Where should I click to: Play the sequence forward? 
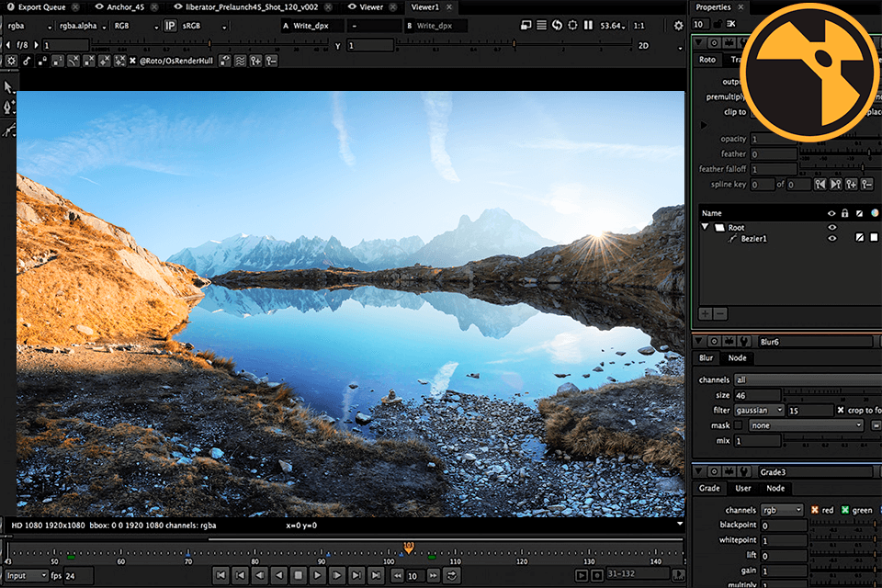317,575
